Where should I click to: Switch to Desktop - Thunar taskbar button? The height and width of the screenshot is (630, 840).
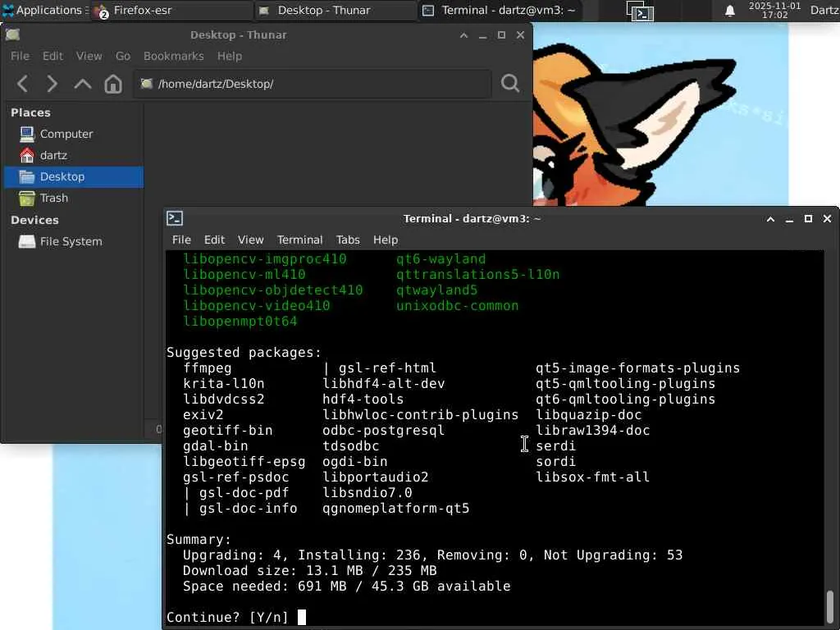coord(336,10)
